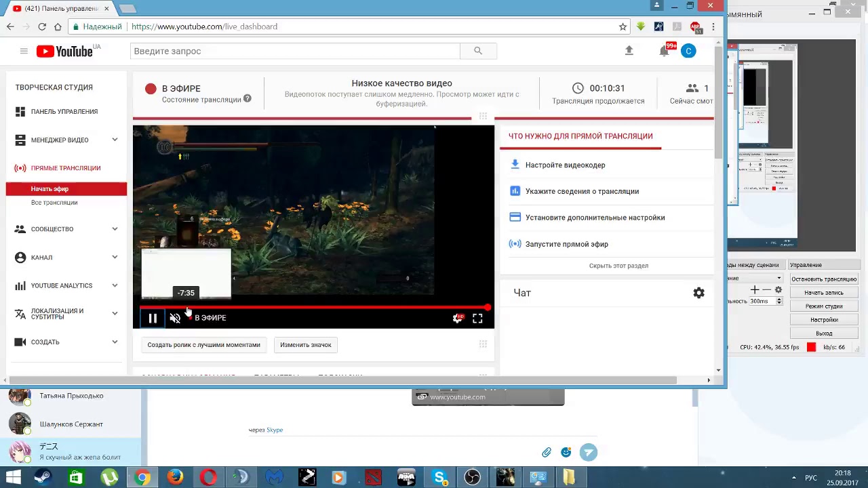Click the Chrome address bar URL
The width and height of the screenshot is (868, 488).
click(x=204, y=26)
